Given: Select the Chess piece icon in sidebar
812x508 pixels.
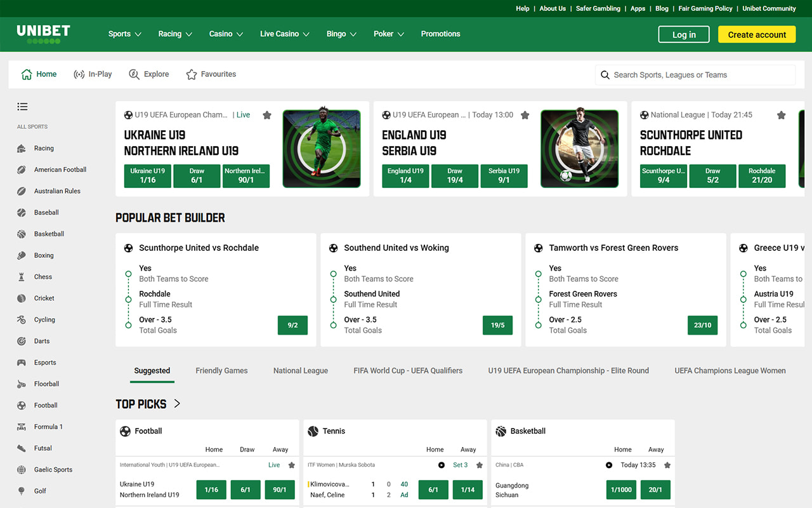Looking at the screenshot, I should pos(22,277).
